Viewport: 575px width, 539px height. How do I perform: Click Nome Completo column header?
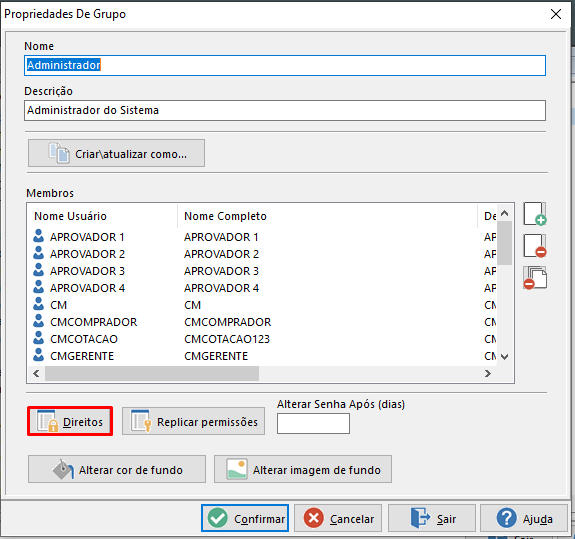point(327,216)
